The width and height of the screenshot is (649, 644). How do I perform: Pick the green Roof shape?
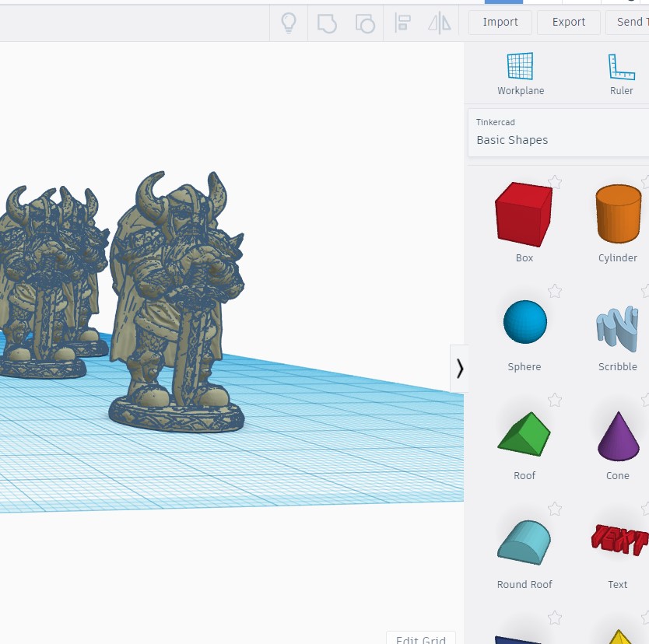click(x=524, y=434)
